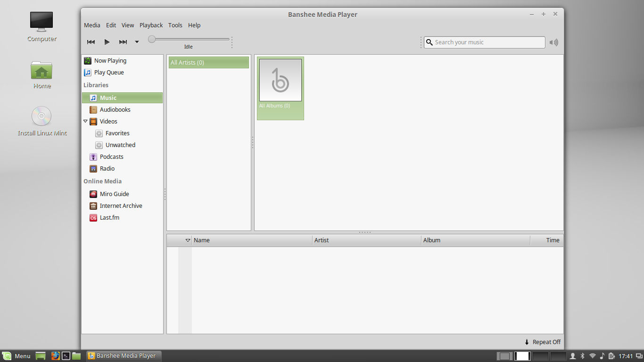Open the column chooser triangle in the track header
This screenshot has width=644, height=362.
pos(188,240)
